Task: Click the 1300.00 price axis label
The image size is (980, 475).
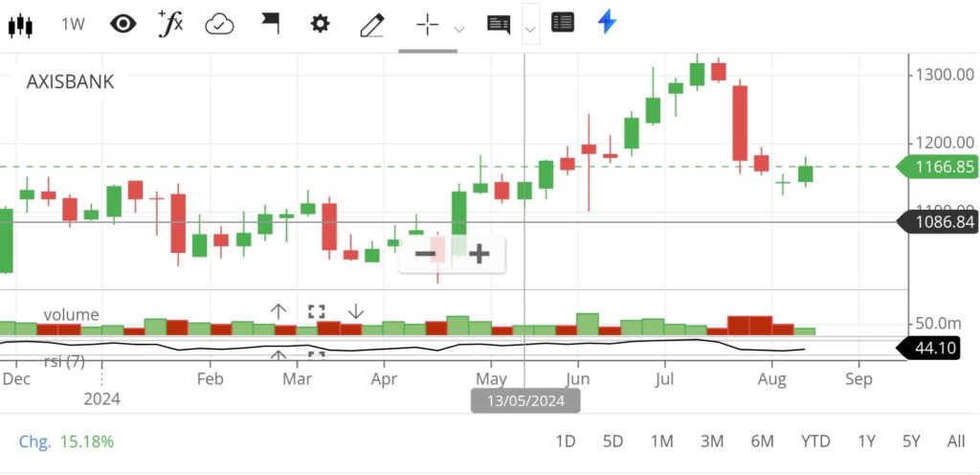Action: (x=945, y=75)
